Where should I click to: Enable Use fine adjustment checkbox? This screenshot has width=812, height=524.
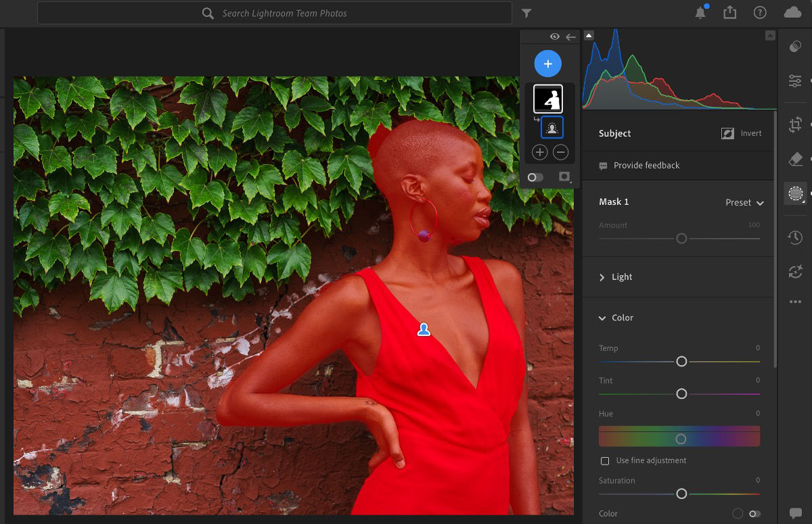[x=604, y=460]
